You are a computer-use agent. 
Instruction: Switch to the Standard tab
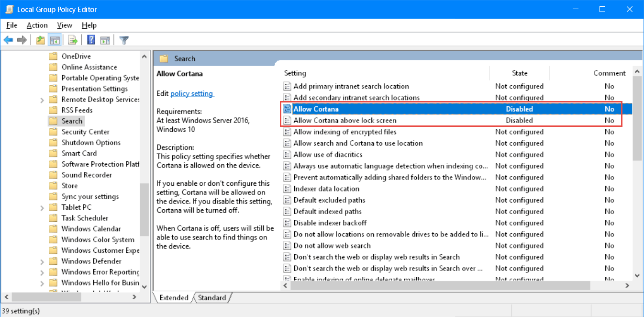pyautogui.click(x=212, y=298)
